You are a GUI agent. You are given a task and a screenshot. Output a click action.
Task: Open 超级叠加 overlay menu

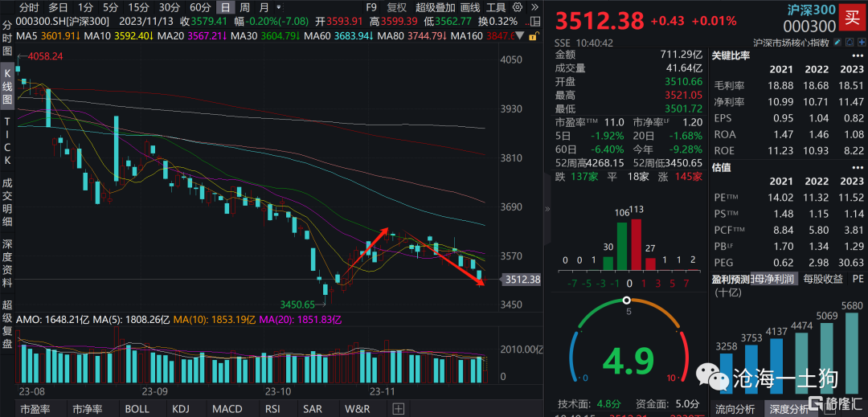(436, 8)
